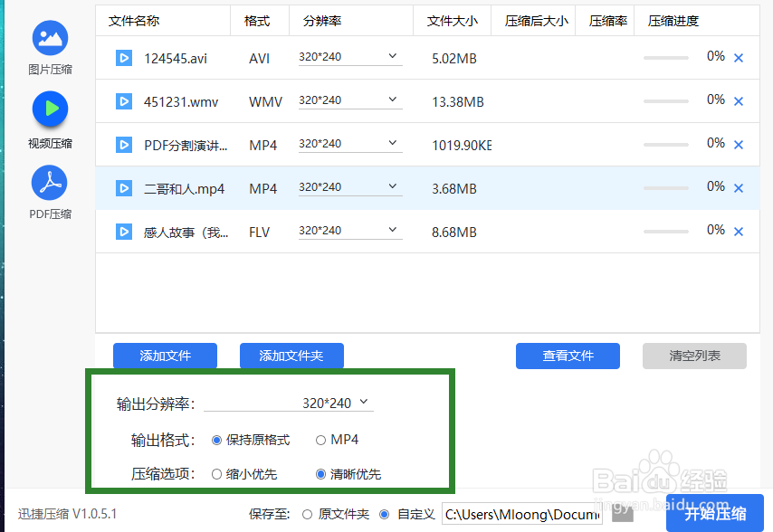Start compression with 开始压缩 button

coord(715,513)
